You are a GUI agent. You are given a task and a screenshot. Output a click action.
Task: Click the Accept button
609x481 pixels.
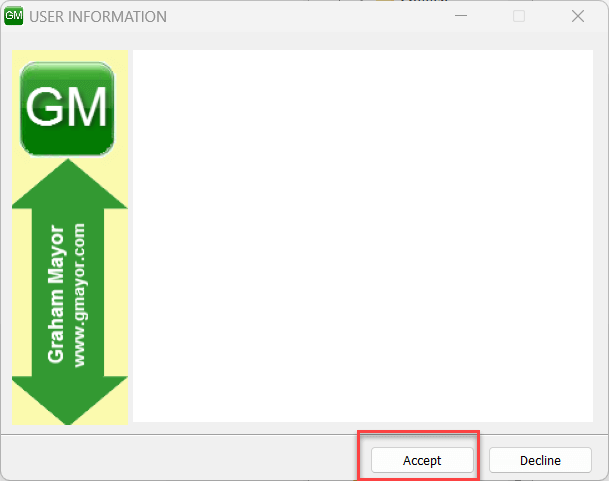tap(422, 460)
